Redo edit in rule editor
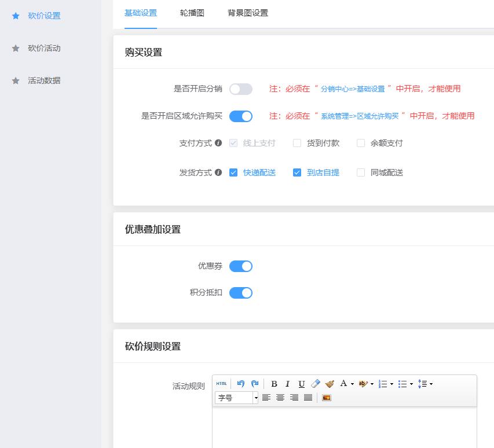Viewport: 494px width, 448px height. [x=255, y=383]
